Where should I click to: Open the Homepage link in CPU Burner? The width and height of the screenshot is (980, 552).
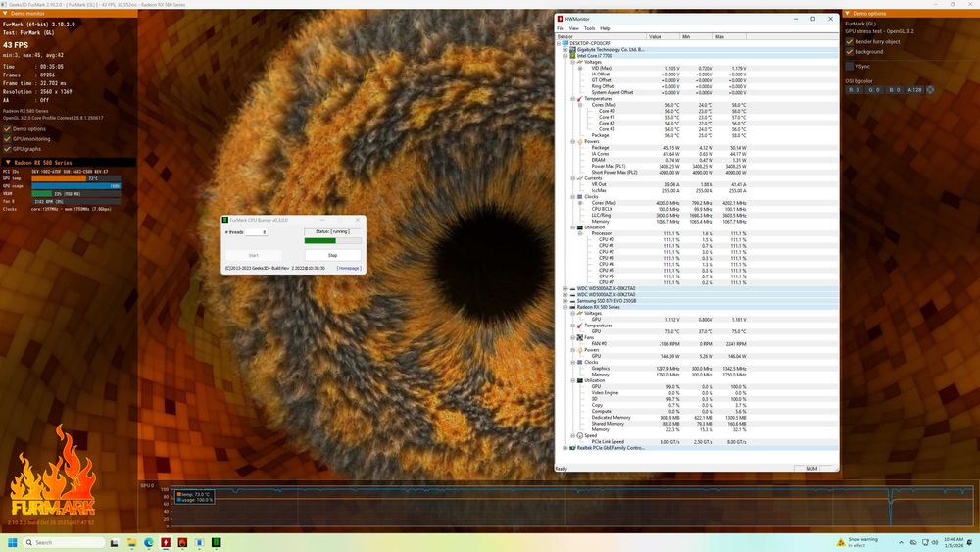pos(349,269)
